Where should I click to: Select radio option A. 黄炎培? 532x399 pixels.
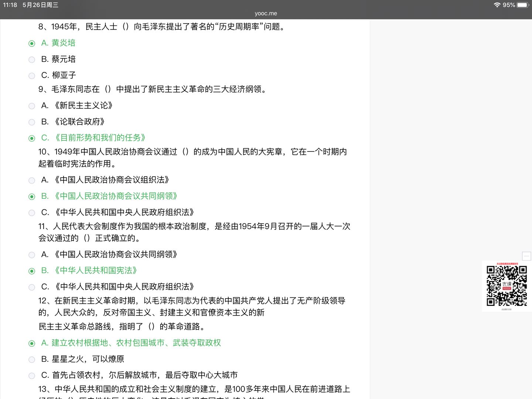point(32,44)
